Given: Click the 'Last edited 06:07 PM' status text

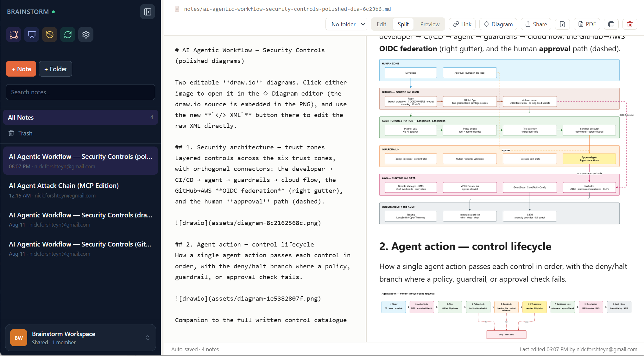Looking at the screenshot, I should 578,349.
